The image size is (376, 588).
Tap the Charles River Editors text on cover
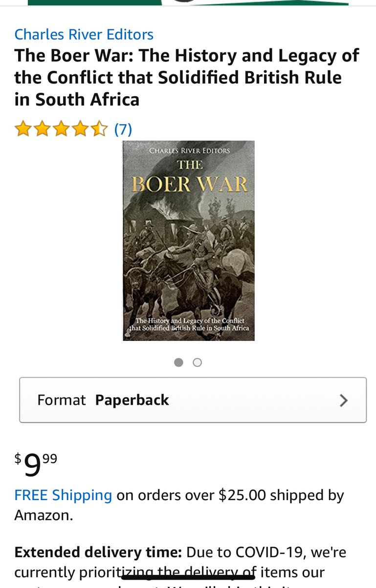(189, 150)
